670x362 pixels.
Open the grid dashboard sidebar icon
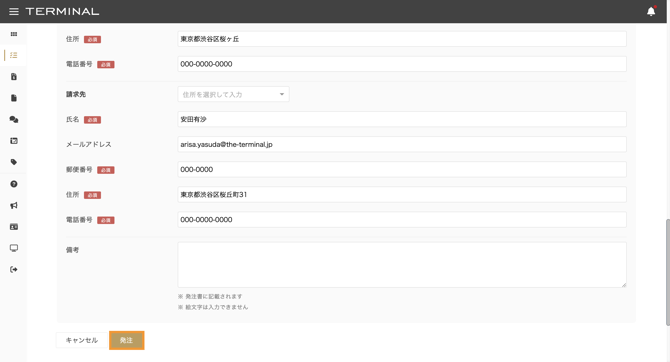[14, 34]
